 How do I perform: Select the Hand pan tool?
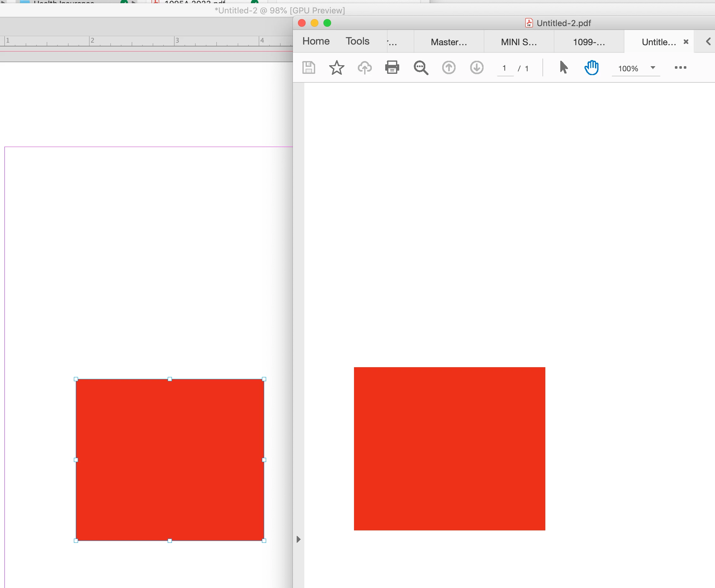(x=592, y=67)
